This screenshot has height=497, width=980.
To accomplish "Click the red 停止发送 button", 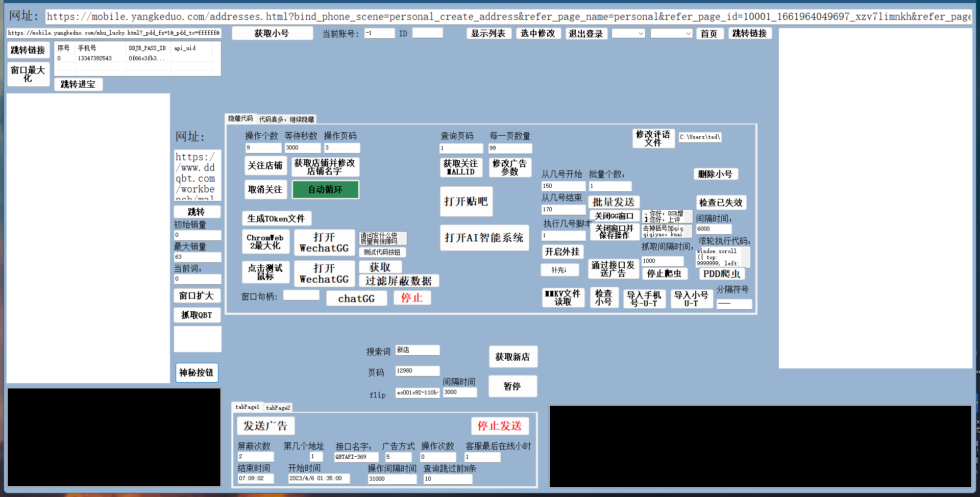I will click(500, 426).
